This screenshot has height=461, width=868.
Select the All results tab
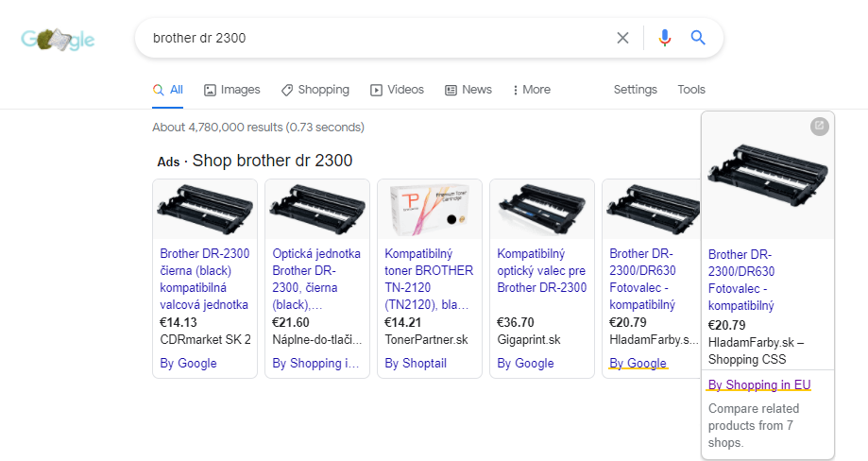(168, 90)
